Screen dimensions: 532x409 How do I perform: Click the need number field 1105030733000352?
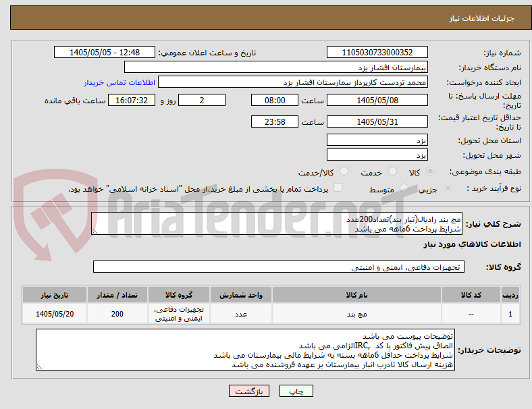(377, 53)
